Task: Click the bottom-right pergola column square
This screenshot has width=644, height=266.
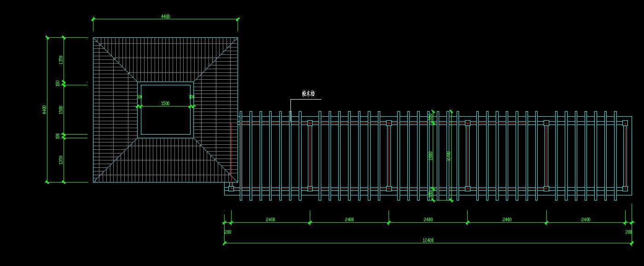Action: pos(625,189)
